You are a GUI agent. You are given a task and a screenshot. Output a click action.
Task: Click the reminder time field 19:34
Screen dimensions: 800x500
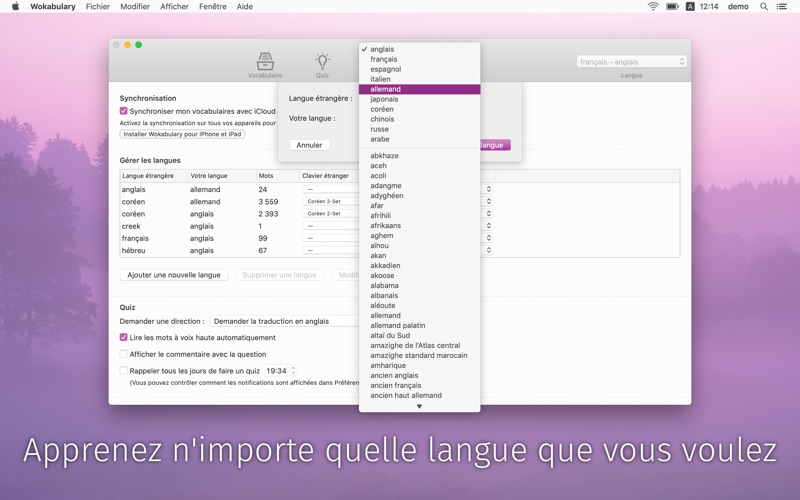tap(277, 370)
